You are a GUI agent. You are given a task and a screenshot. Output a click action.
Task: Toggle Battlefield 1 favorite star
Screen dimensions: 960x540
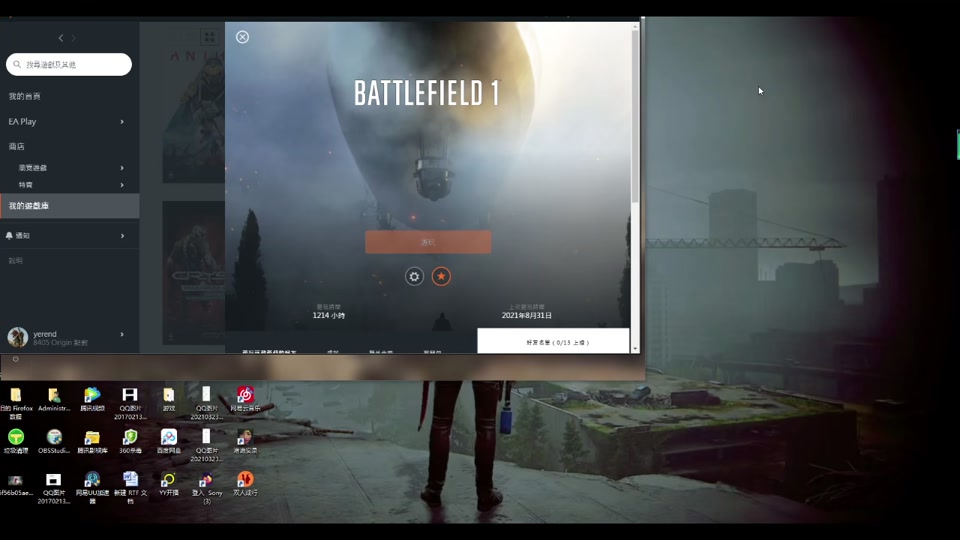pos(441,277)
